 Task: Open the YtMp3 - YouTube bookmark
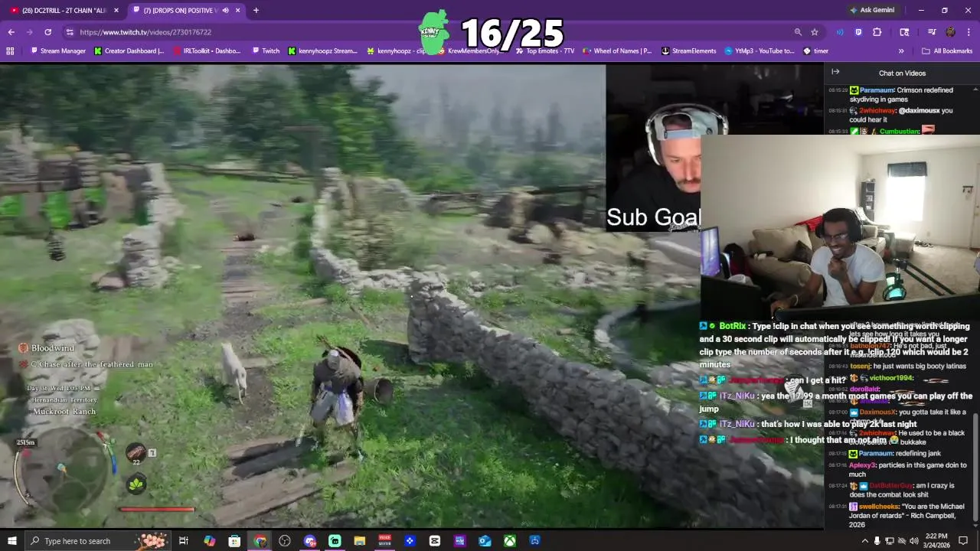point(759,51)
